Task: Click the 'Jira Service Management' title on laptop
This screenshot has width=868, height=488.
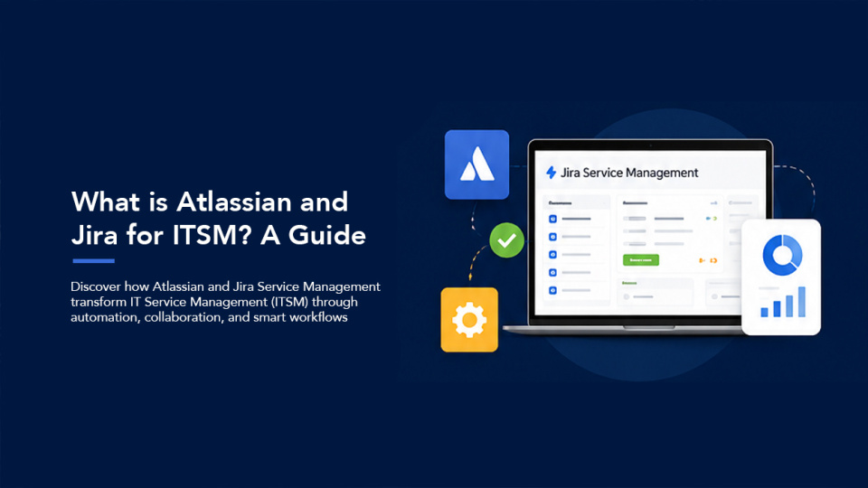Action: coord(629,173)
